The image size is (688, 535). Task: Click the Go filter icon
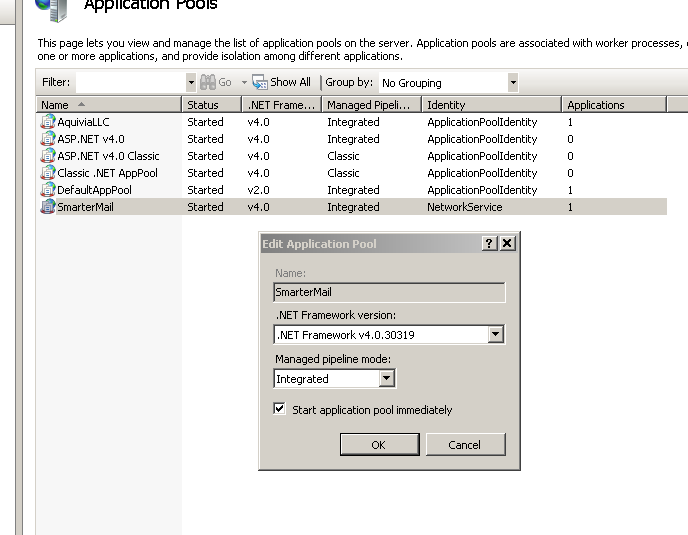tap(208, 82)
